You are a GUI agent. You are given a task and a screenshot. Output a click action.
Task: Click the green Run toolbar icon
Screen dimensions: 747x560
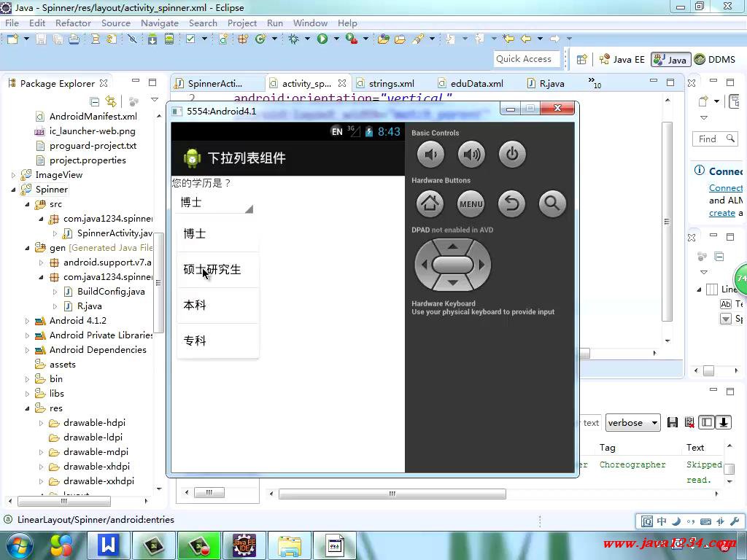point(322,39)
